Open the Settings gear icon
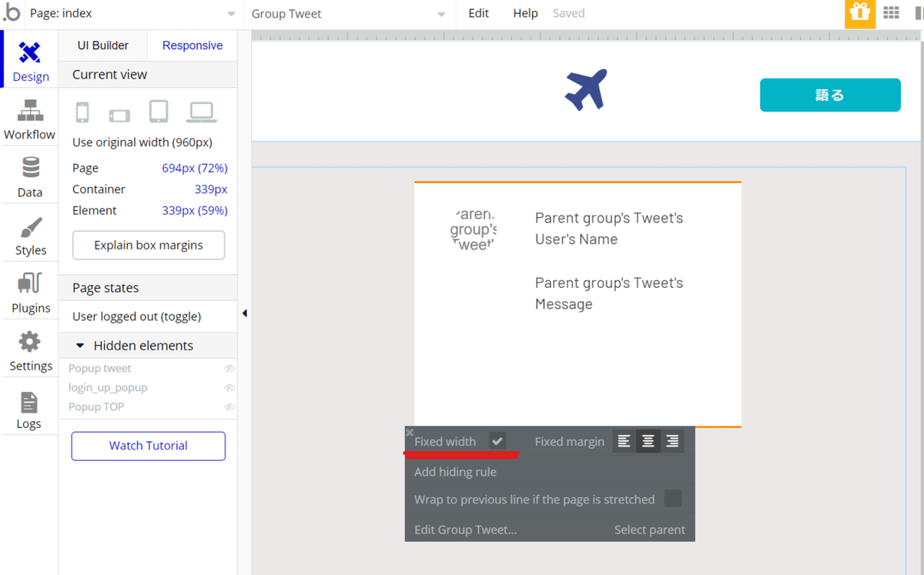924x575 pixels. click(x=30, y=350)
